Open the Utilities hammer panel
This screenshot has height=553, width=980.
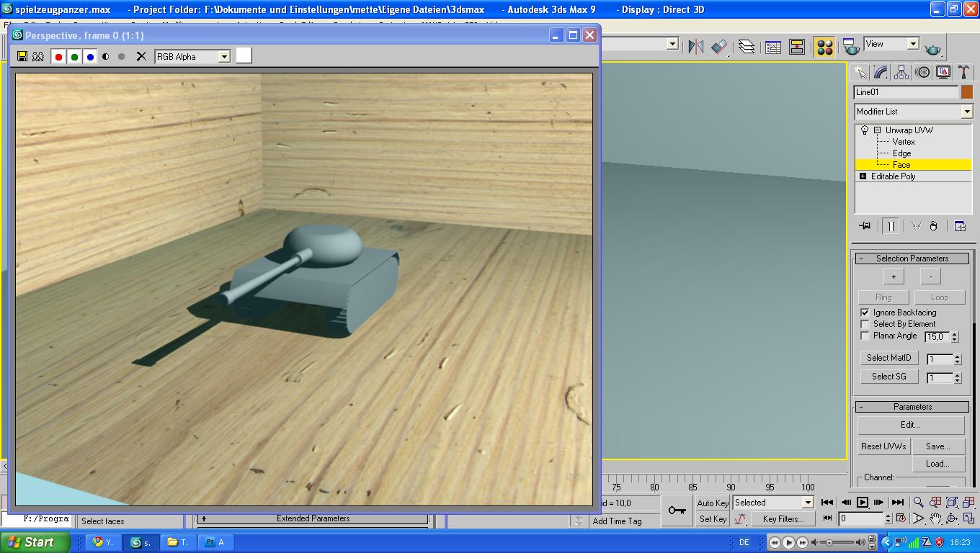click(x=963, y=72)
